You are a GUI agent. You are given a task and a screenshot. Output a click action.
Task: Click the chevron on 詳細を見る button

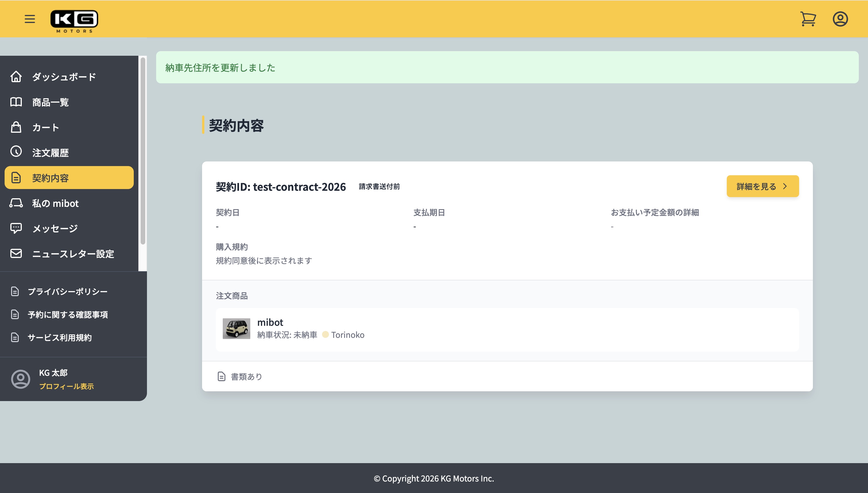[x=785, y=186]
